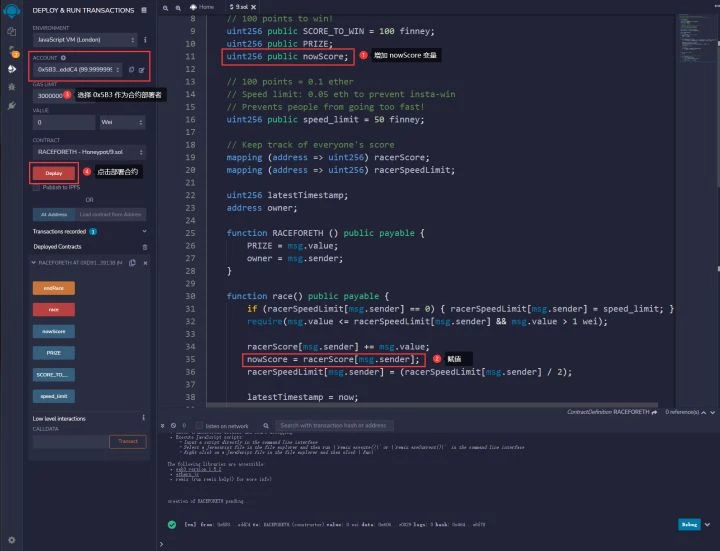Click the Transactions recorded count badge
Viewport: 720px width, 551px height.
tap(93, 232)
